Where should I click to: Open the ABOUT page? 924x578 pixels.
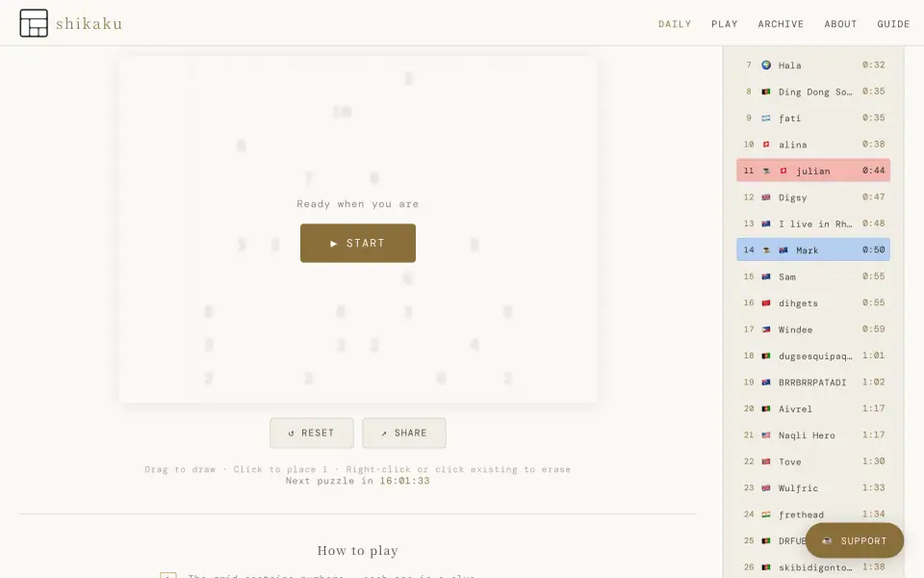(x=840, y=24)
